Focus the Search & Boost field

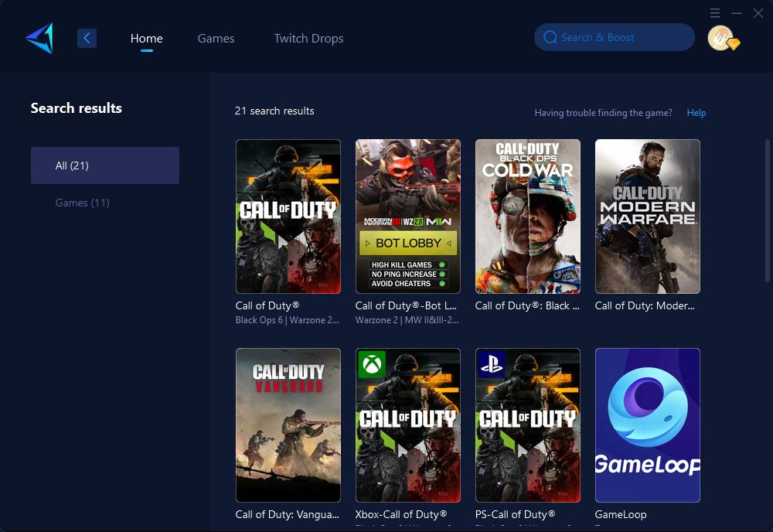tap(615, 37)
